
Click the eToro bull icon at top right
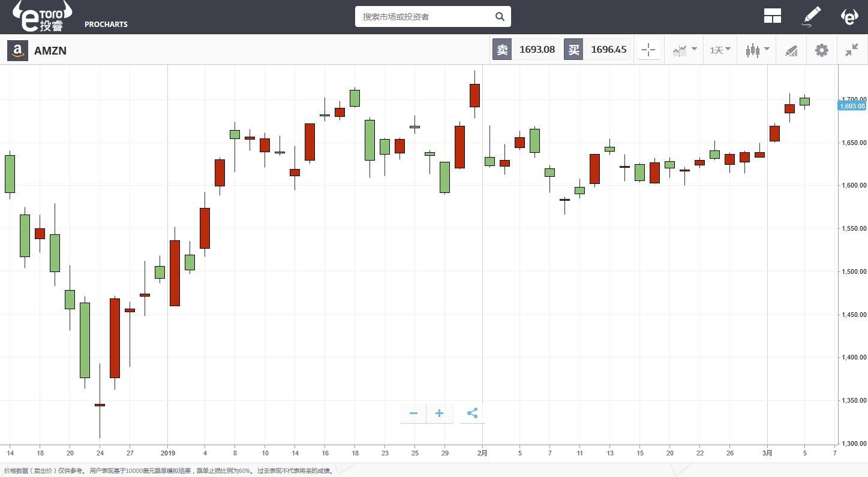(x=849, y=16)
